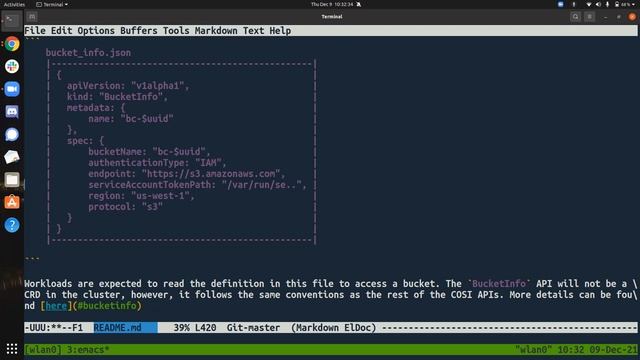The width and height of the screenshot is (640, 360).
Task: Click the Wi-Fi icon in system tray
Action: click(589, 4)
